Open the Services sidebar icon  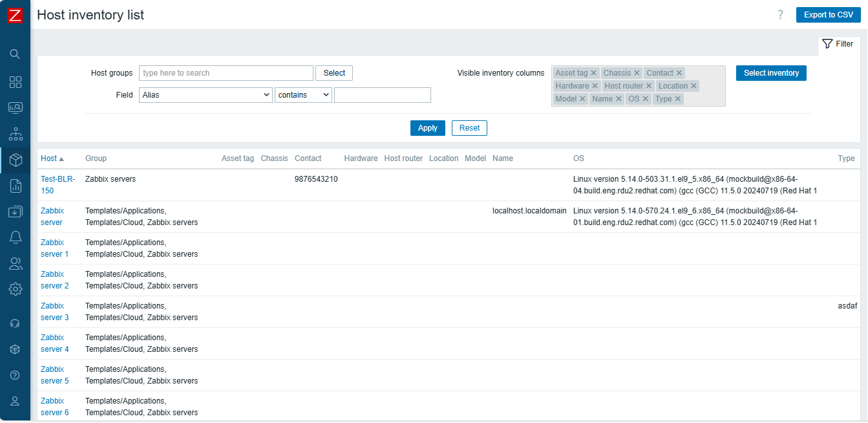tap(15, 135)
